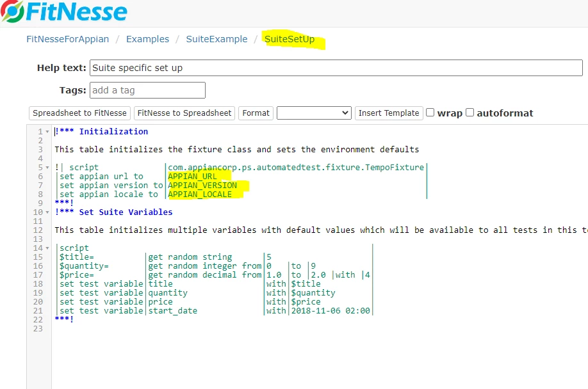This screenshot has width=588, height=389.
Task: Click the APPIAN_LOCALE value in editor
Action: [x=200, y=194]
